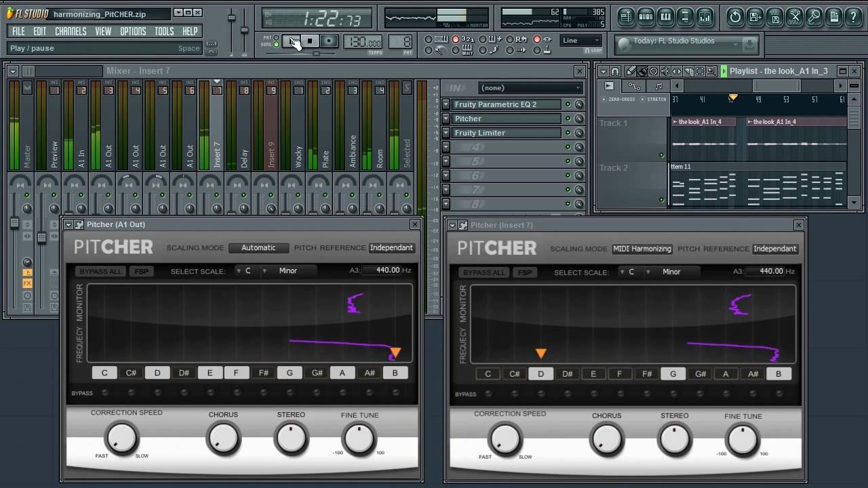Open the TOOLS menu
868x488 pixels.
click(164, 31)
